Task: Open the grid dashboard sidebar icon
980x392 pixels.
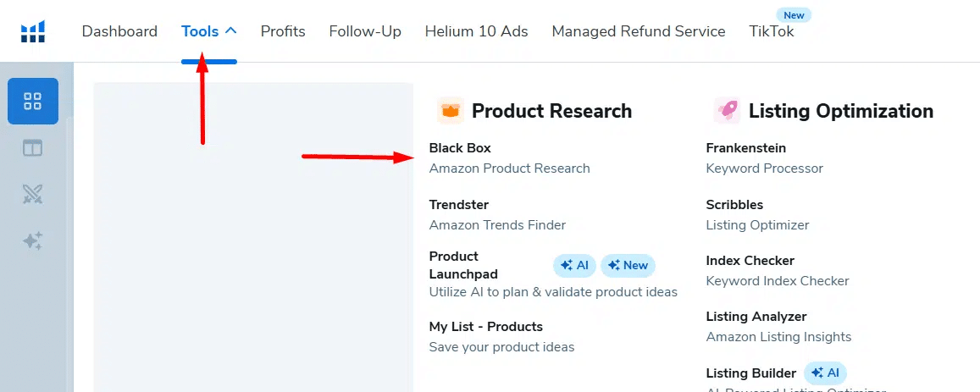Action: point(33,102)
